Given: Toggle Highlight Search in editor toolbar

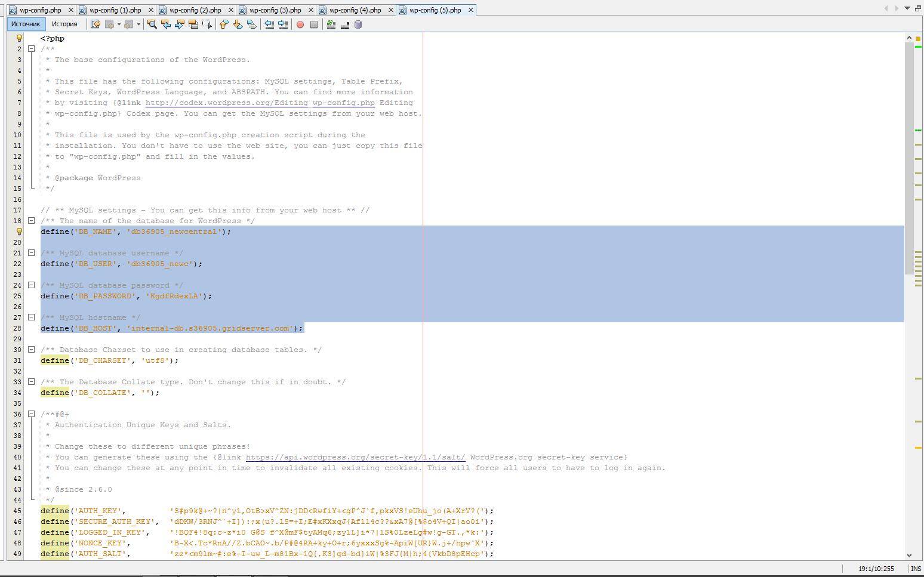Looking at the screenshot, I should [193, 24].
